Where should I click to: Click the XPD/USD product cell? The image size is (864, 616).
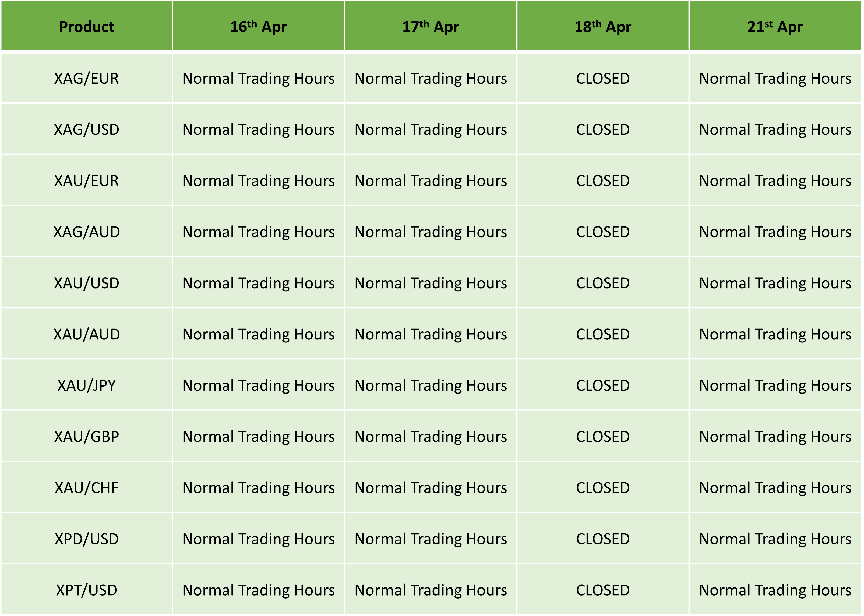pyautogui.click(x=87, y=539)
